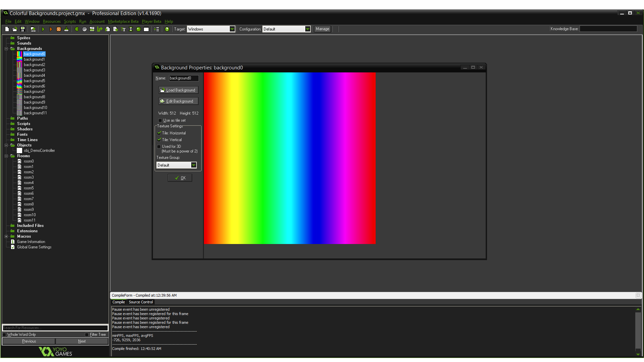Viewport: 644px width, 362px height.
Task: Switch to the Source Control tab
Action: point(141,302)
